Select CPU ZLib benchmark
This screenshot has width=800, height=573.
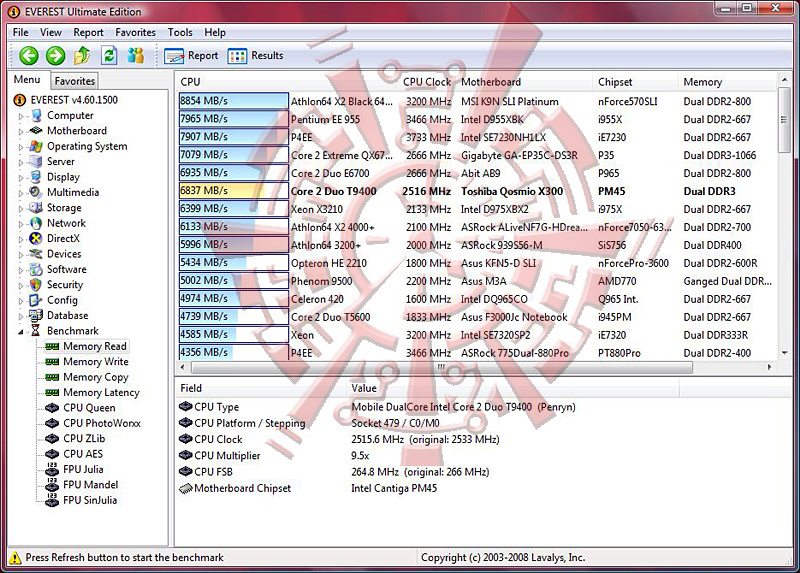click(x=84, y=438)
